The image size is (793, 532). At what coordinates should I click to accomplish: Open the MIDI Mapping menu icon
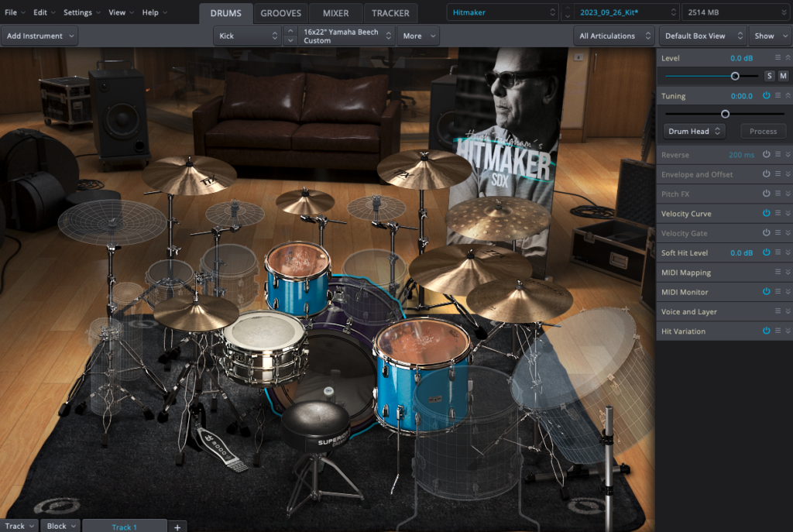[778, 273]
